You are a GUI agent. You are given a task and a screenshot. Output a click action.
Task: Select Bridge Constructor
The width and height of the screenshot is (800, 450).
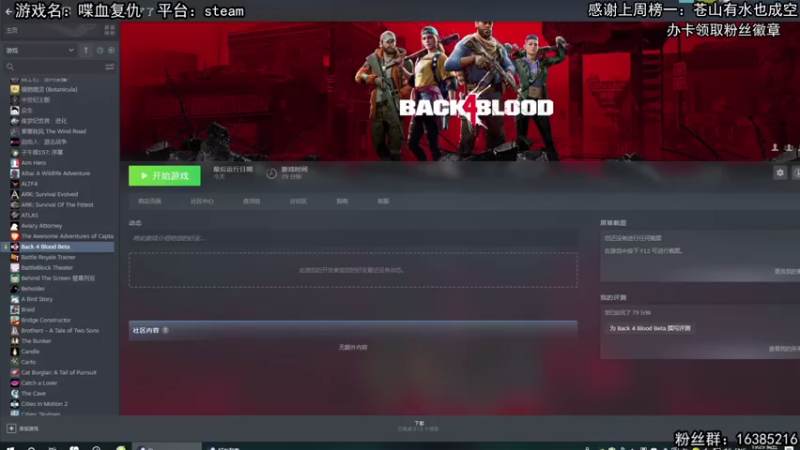click(46, 320)
